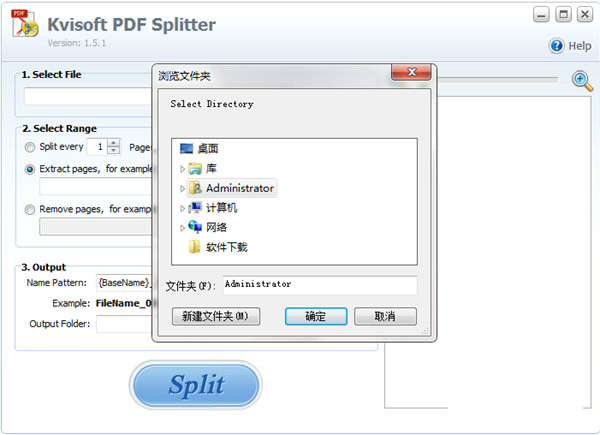Select the Extract pages radio option
Image resolution: width=600 pixels, height=435 pixels.
[x=30, y=169]
